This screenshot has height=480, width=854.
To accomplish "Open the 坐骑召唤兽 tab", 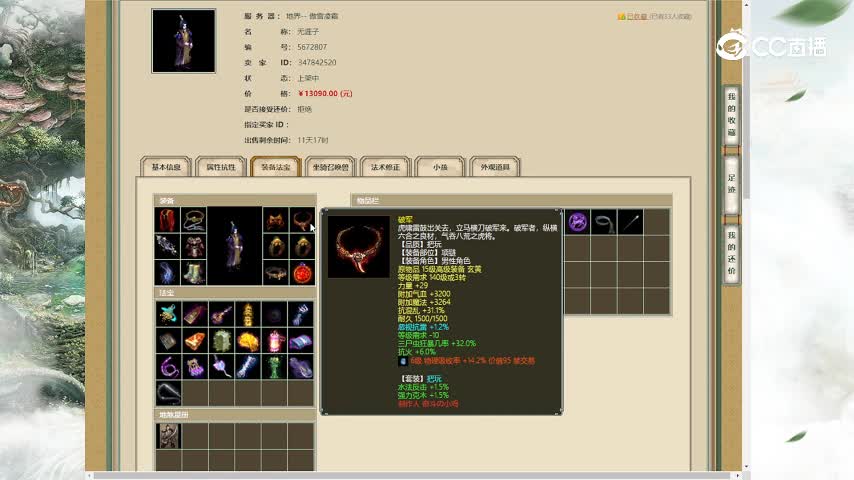I will coord(331,167).
